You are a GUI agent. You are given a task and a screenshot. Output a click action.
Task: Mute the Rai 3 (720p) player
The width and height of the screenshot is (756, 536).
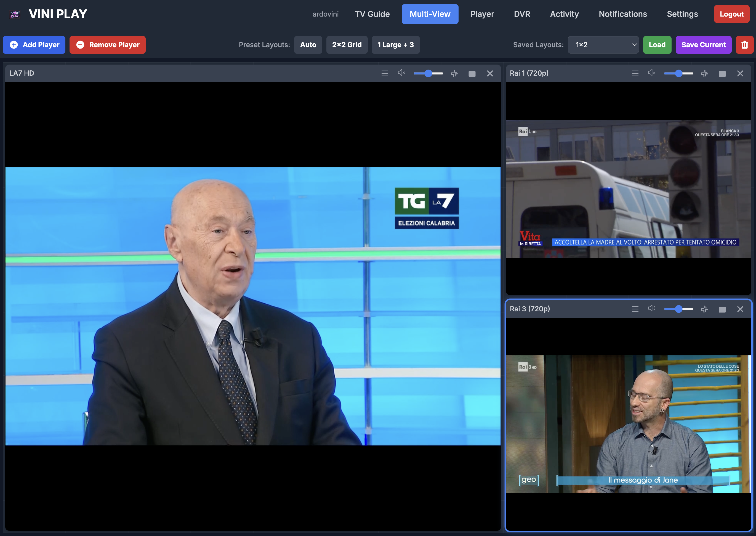click(x=651, y=309)
